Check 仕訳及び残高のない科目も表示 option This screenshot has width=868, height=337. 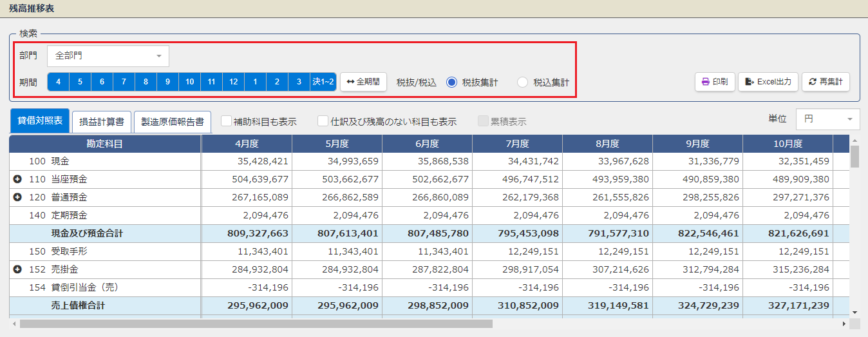[323, 120]
